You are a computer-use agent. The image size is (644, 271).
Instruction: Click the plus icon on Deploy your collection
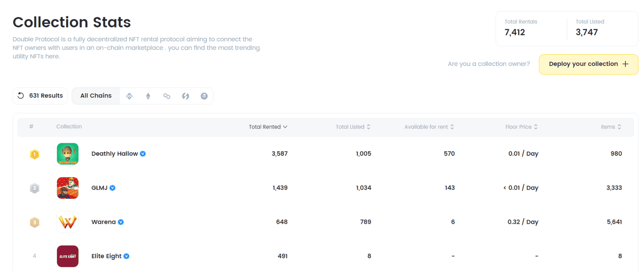[625, 64]
